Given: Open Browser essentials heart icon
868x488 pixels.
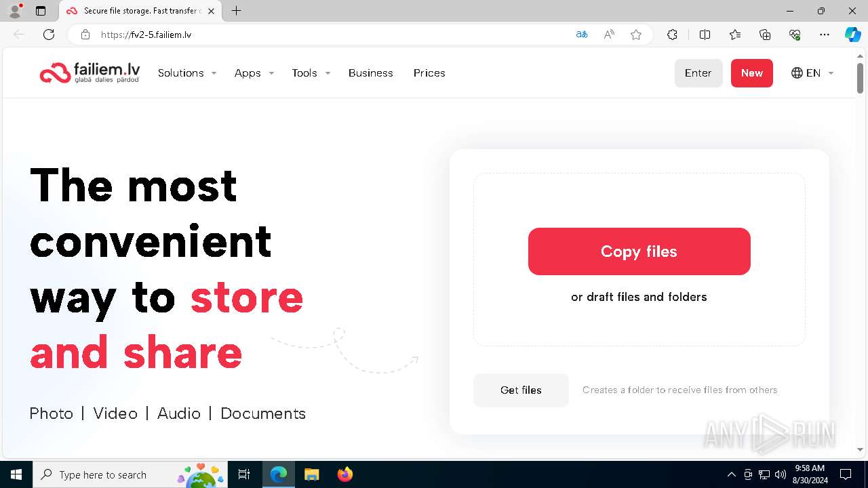Looking at the screenshot, I should tap(795, 35).
